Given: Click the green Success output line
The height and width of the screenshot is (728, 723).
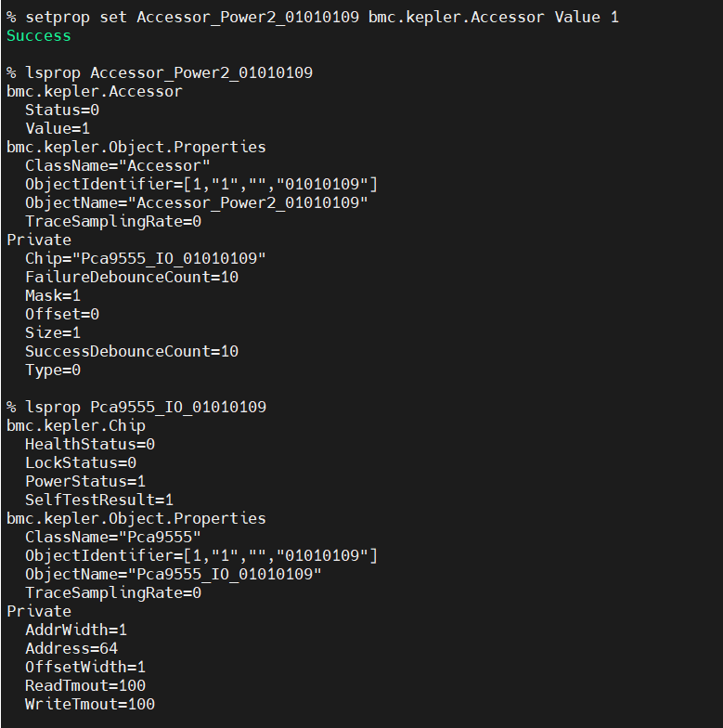Looking at the screenshot, I should tap(38, 35).
